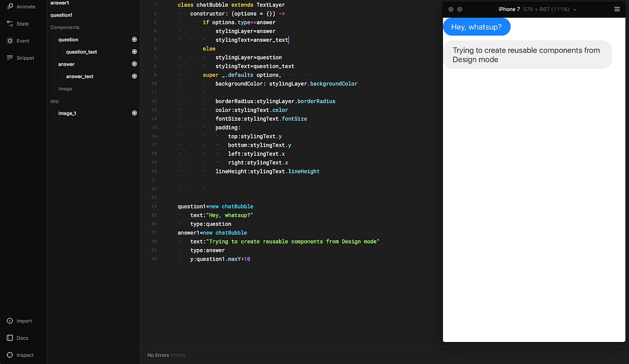
Task: Select the Event sidebar icon
Action: [10, 41]
